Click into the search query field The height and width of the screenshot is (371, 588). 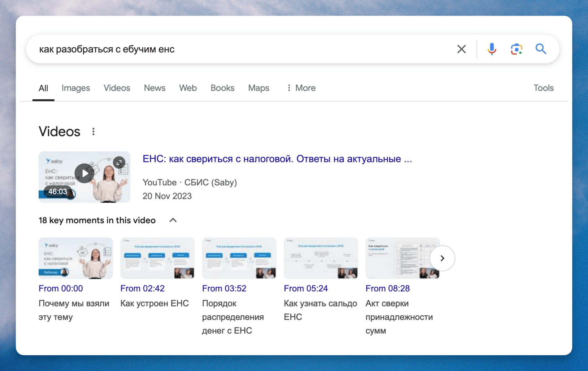242,49
